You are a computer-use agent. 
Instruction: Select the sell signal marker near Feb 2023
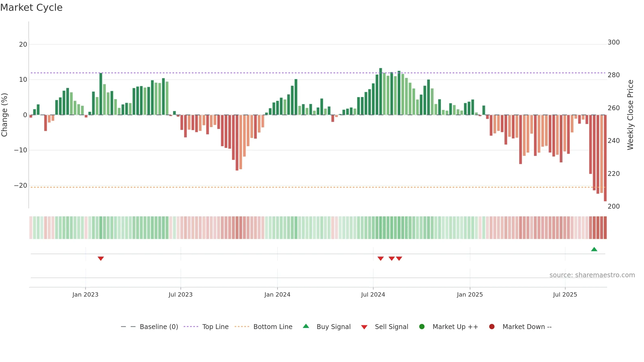101,258
